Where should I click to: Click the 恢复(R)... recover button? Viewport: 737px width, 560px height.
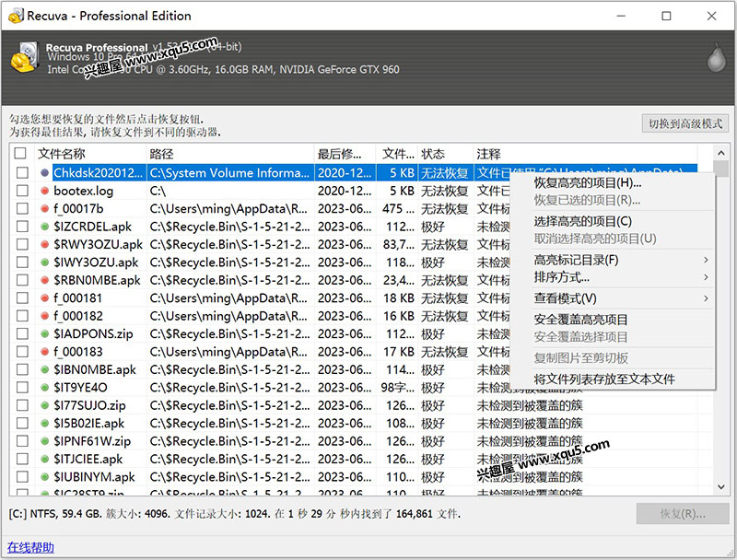683,514
